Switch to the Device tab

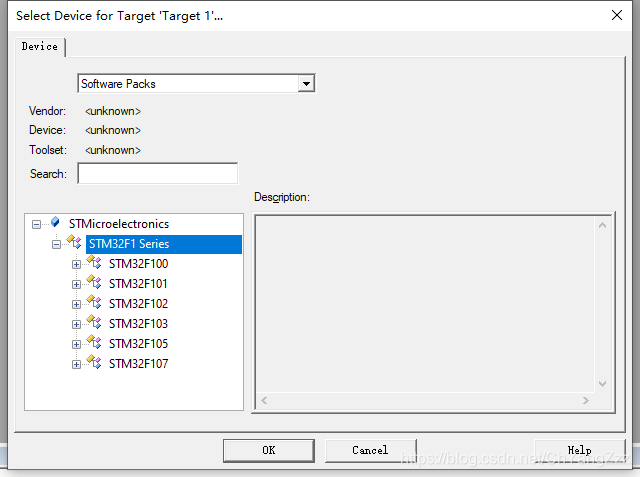coord(40,47)
